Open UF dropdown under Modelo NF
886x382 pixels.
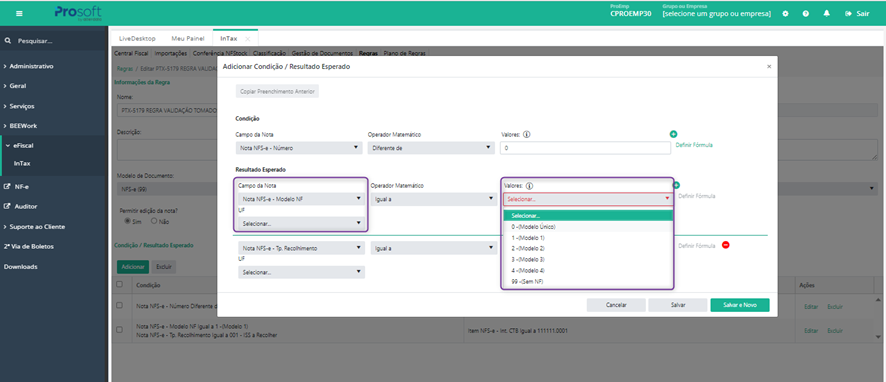pyautogui.click(x=301, y=223)
